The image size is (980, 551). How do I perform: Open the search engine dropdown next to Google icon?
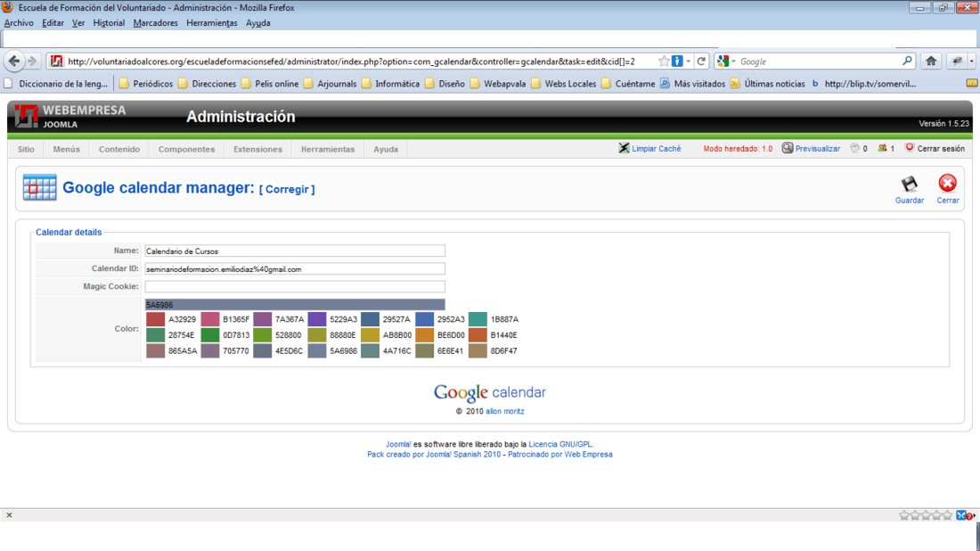[x=733, y=62]
